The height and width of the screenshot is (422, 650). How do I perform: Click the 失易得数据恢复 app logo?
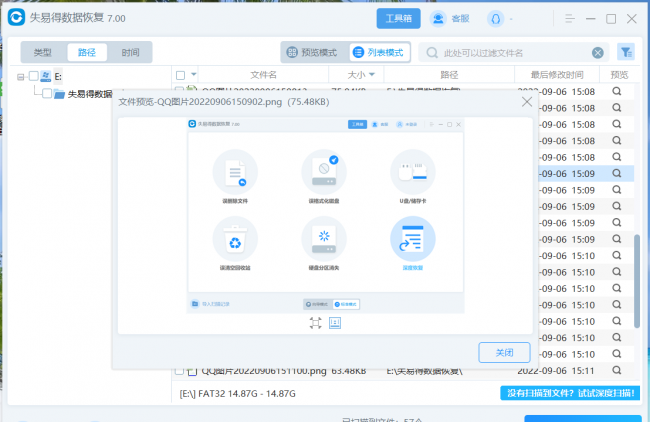pyautogui.click(x=17, y=17)
